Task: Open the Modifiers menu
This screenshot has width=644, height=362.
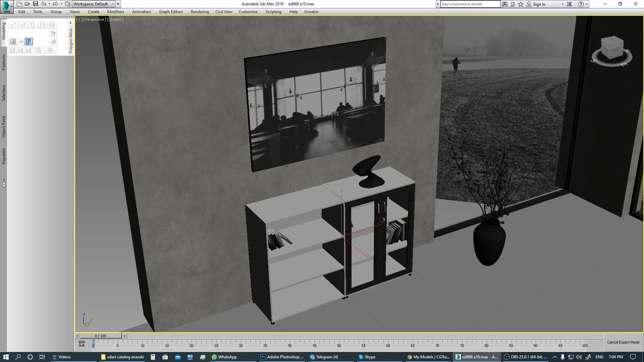Action: [x=116, y=12]
